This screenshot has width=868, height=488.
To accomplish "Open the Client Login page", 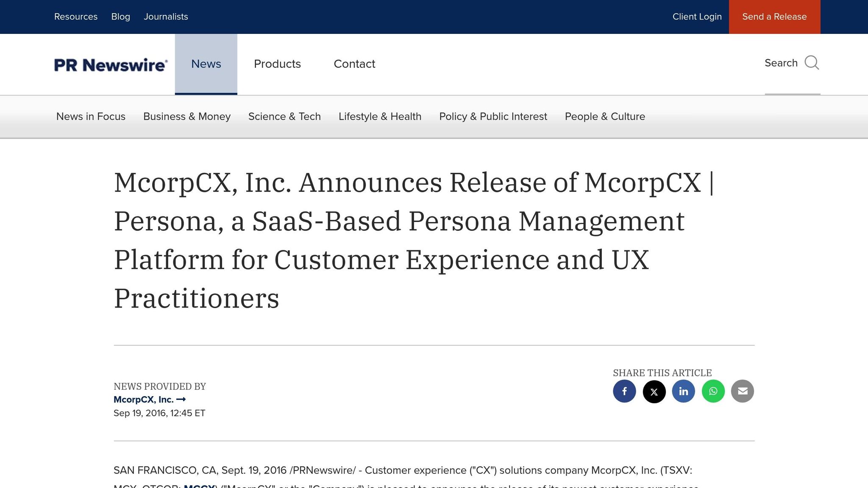I will tap(697, 17).
